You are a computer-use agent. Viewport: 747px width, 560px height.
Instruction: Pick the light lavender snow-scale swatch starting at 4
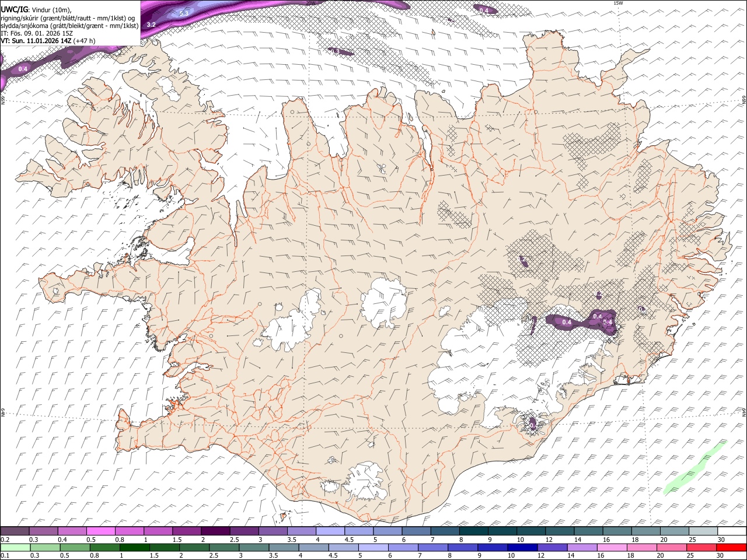(330, 531)
